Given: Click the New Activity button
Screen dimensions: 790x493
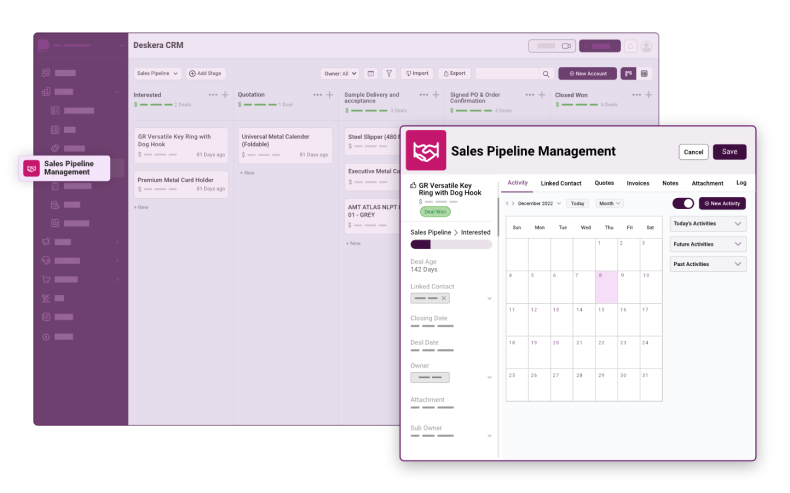Looking at the screenshot, I should (722, 203).
